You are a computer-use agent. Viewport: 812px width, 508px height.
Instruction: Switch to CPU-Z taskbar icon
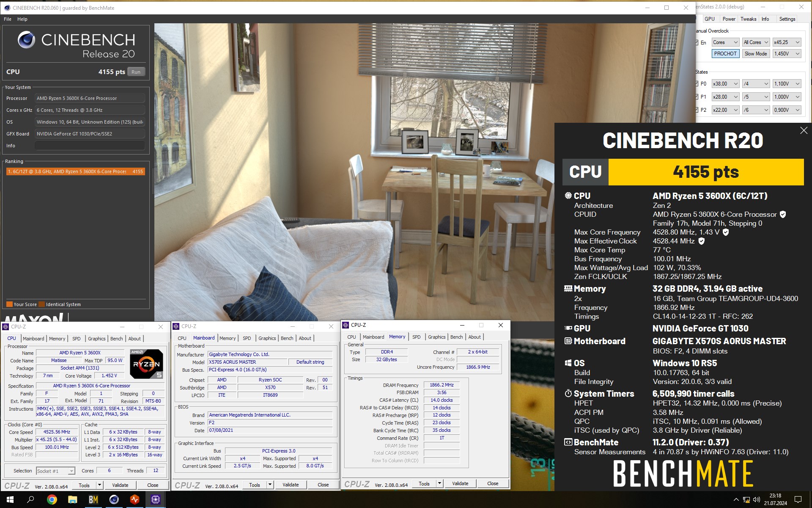tap(155, 500)
